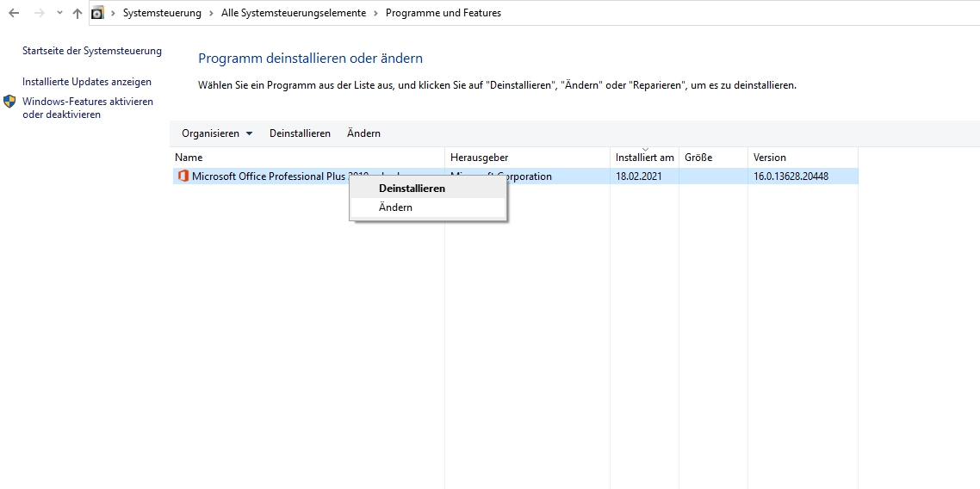980x489 pixels.
Task: Choose Deinstallieren from context menu
Action: pos(428,189)
